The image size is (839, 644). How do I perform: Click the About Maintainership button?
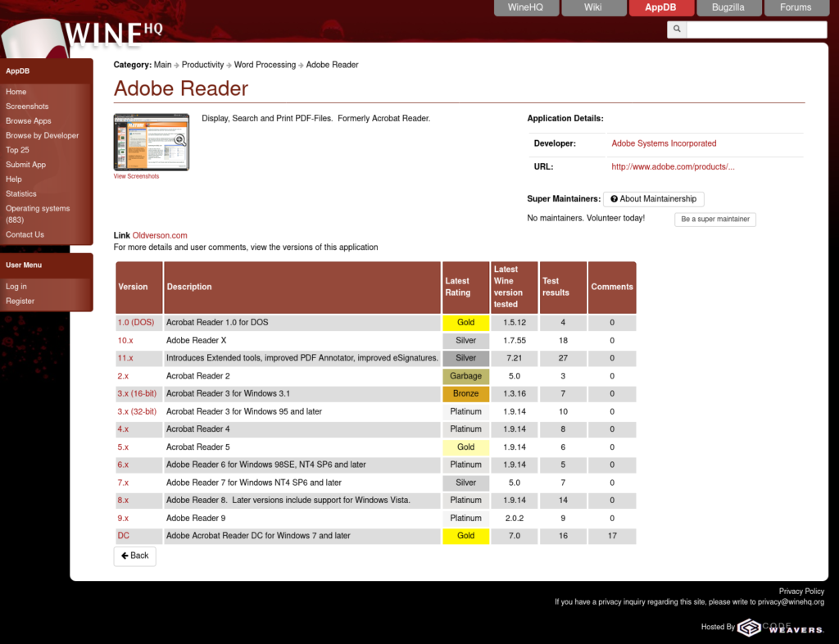[654, 199]
